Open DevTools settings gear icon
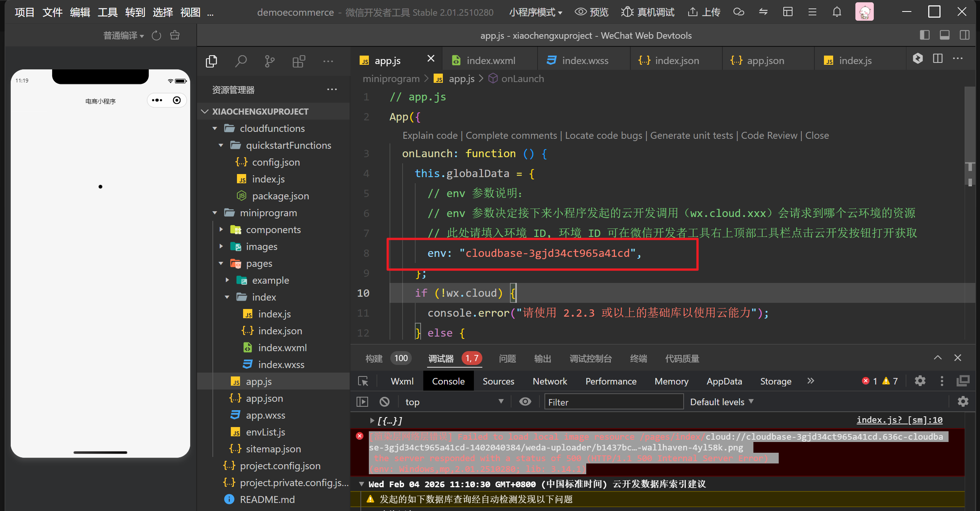This screenshot has width=980, height=511. (x=920, y=381)
